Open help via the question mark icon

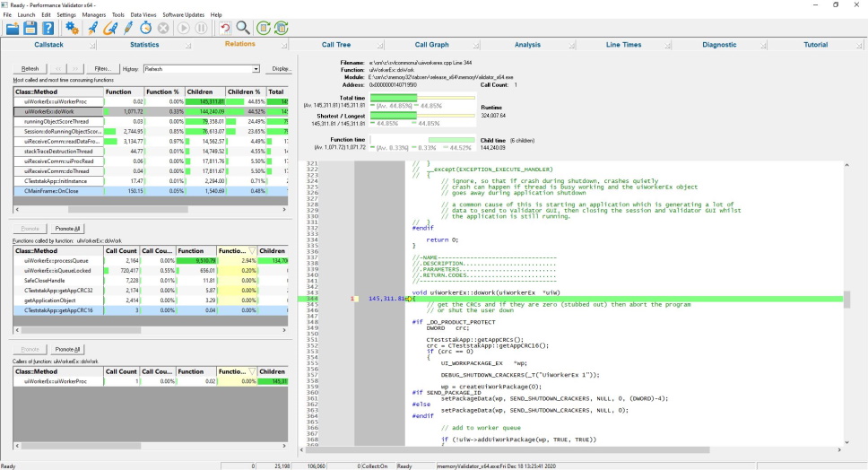[x=48, y=28]
